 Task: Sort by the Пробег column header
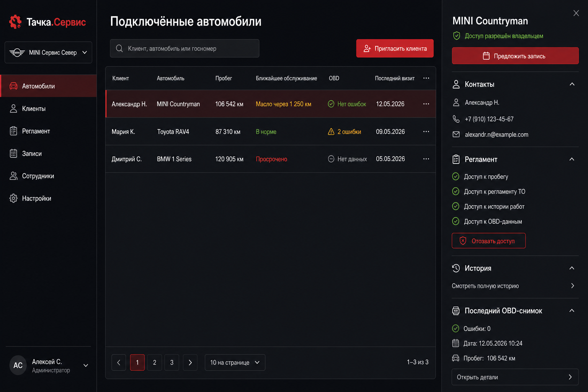(224, 78)
